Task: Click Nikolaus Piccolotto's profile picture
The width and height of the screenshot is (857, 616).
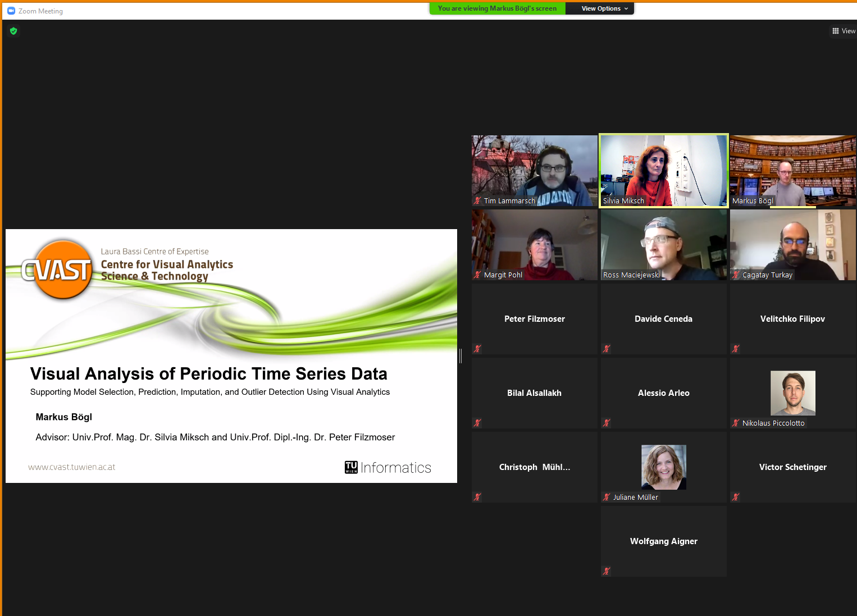Action: coord(792,393)
